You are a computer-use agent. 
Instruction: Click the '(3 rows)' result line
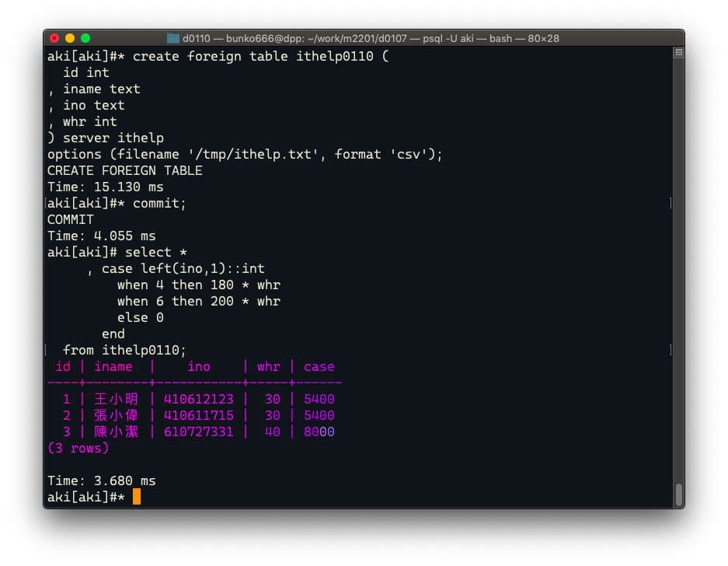click(78, 448)
